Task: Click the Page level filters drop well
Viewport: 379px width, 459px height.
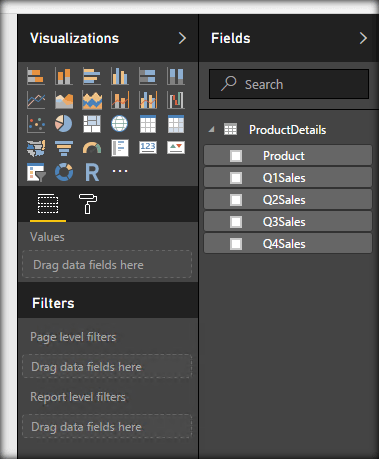Action: [x=107, y=366]
